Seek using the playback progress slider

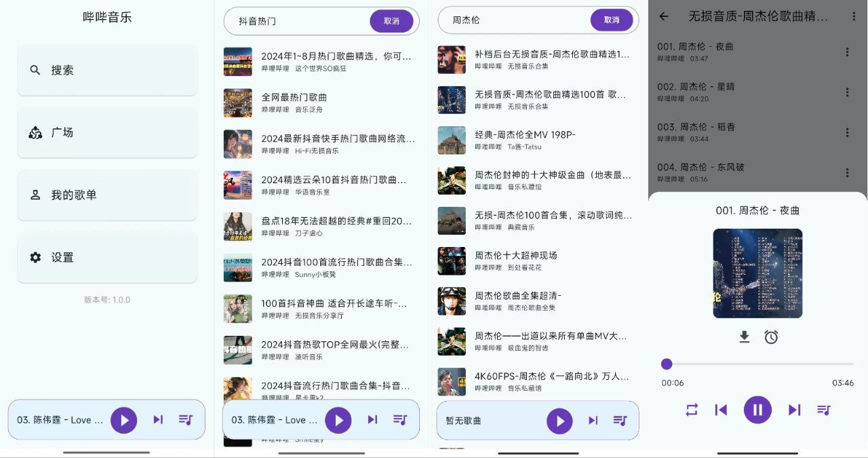tap(757, 364)
